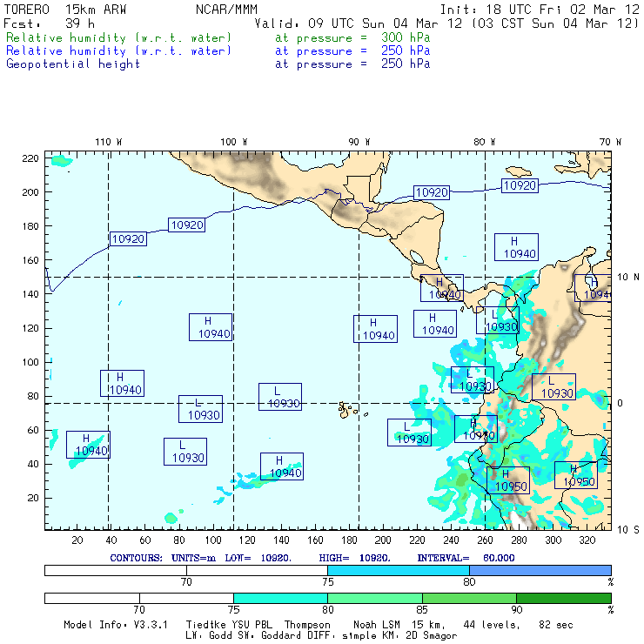The height and width of the screenshot is (644, 644).
Task: Click the "110 W" longitude label
Action: [109, 142]
